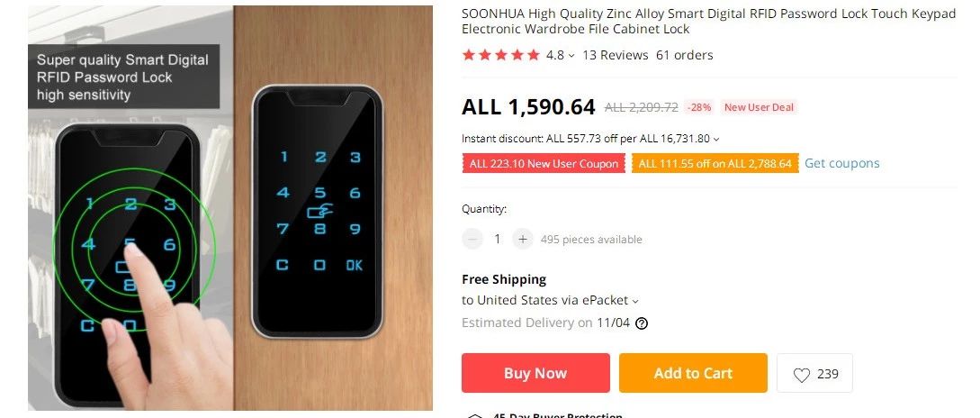Decrease quantity with the minus button
Screen dimensions: 980x418
coord(472,240)
